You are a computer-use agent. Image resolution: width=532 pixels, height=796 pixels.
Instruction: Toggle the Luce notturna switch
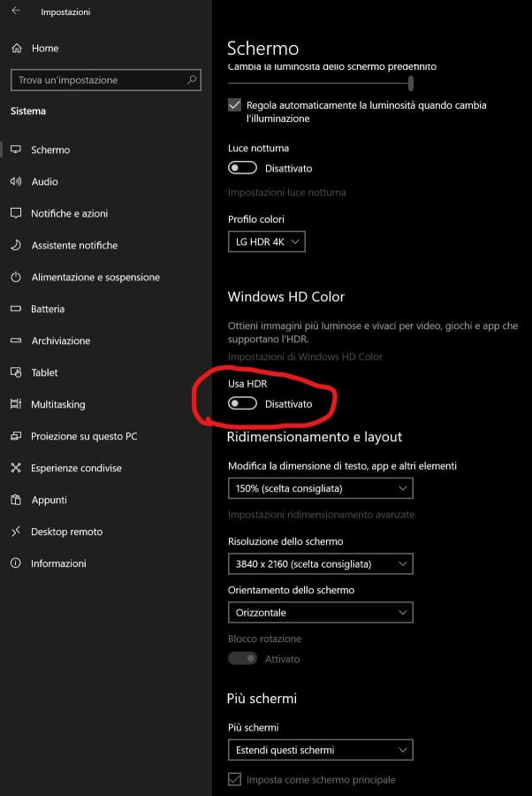pos(242,168)
